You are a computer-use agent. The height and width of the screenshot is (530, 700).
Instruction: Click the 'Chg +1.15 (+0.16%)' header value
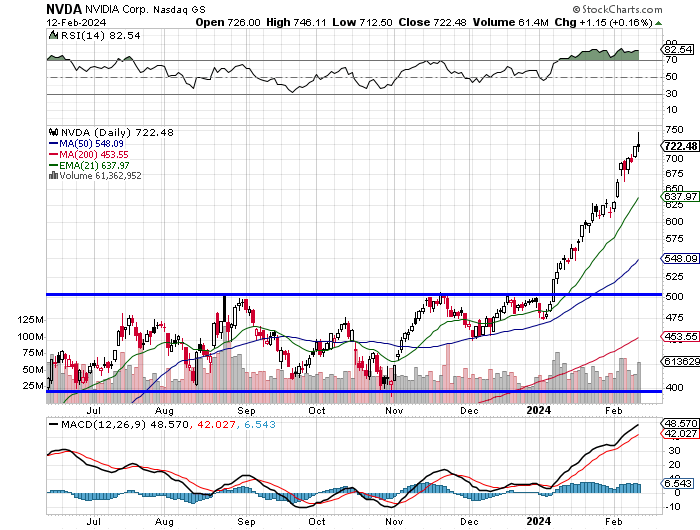click(x=604, y=22)
